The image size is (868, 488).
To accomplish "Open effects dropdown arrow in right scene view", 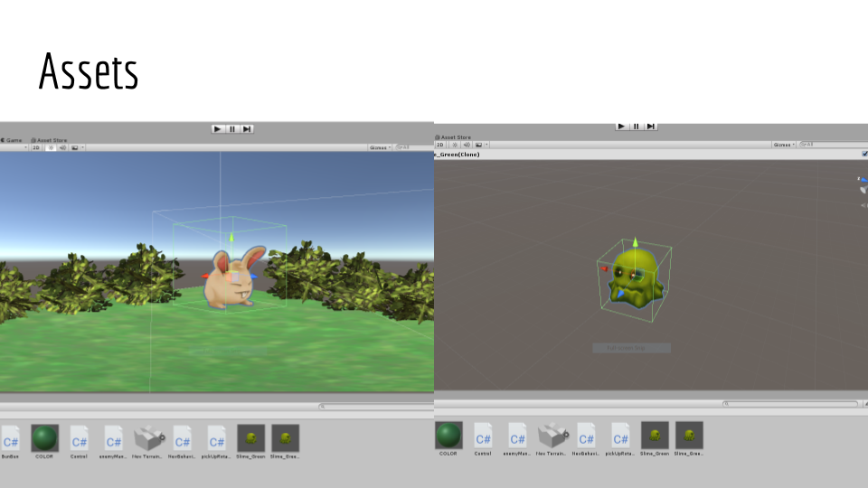I will coord(487,145).
